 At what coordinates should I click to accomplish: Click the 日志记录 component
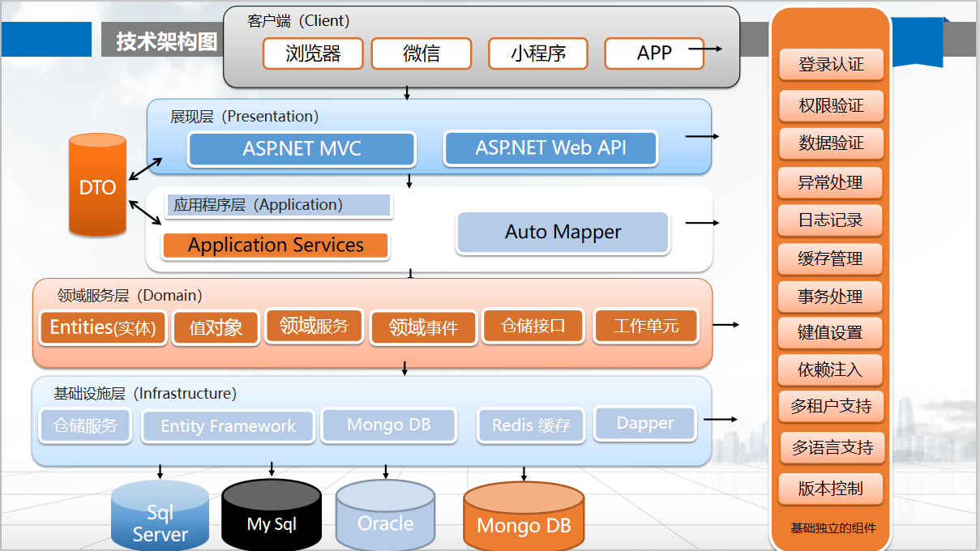(831, 220)
